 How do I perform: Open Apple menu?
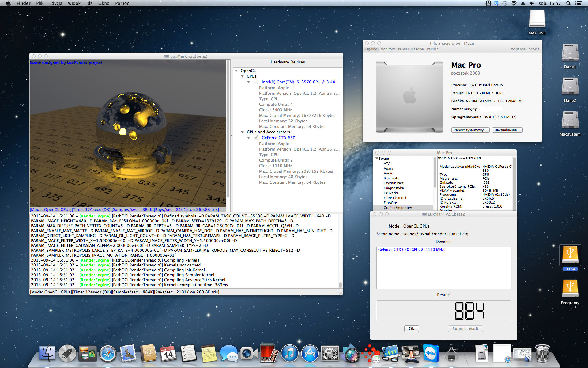[x=8, y=3]
